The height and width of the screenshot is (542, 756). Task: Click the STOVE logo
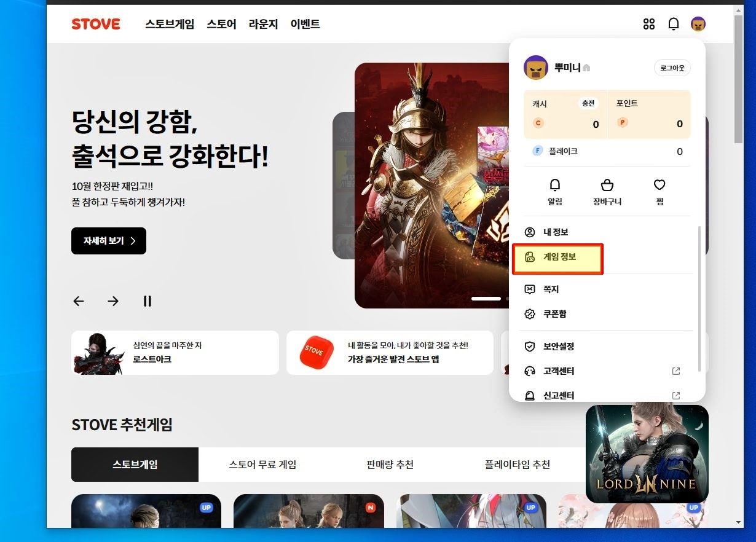[x=96, y=24]
